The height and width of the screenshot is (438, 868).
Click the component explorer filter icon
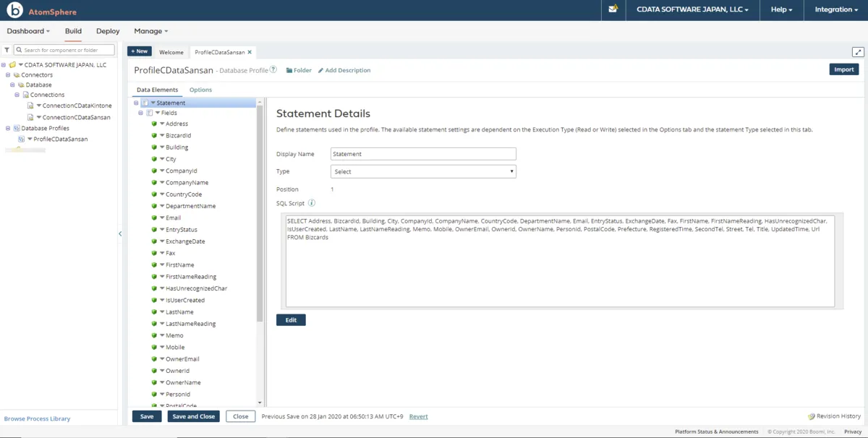pos(7,51)
